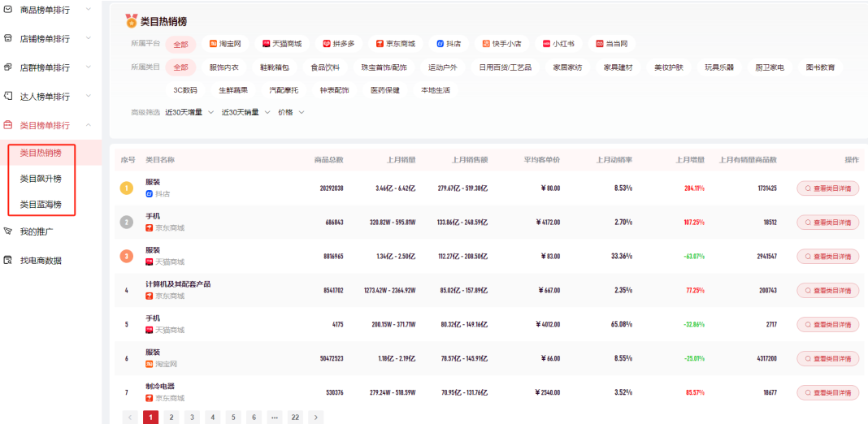Click the 商品榜单排行 sidebar icon
This screenshot has height=424, width=868.
click(8, 10)
